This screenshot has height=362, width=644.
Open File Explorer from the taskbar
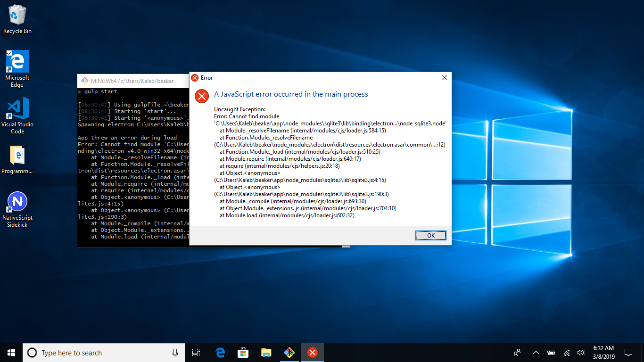[x=266, y=352]
